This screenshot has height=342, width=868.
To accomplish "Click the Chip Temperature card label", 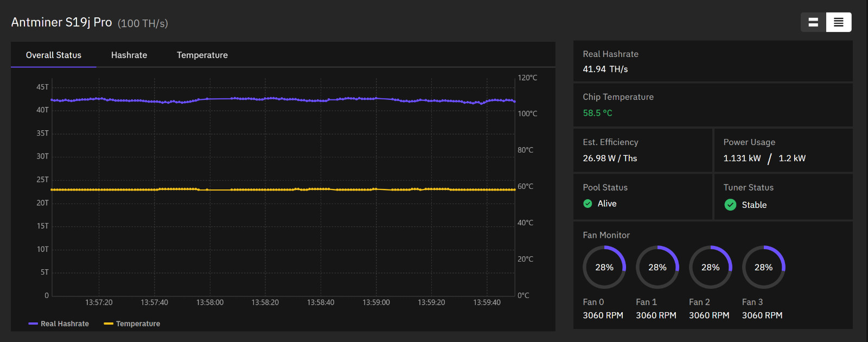I will point(618,97).
